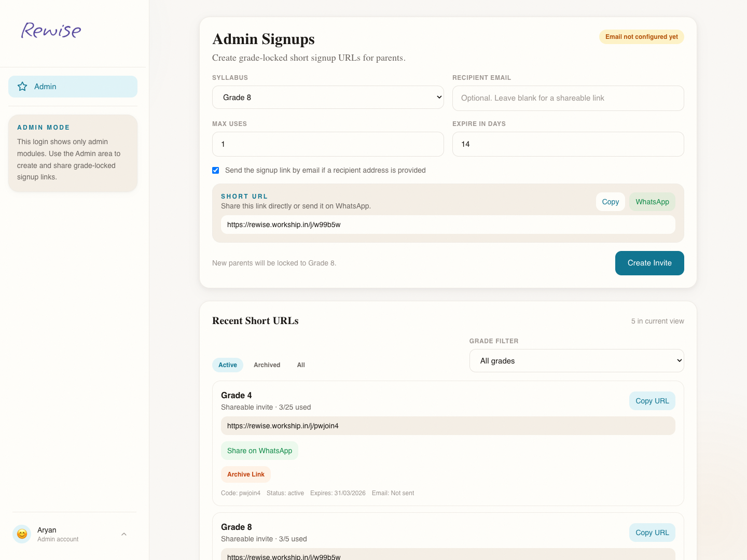Open the All grades filter dropdown
The height and width of the screenshot is (560, 747).
(x=576, y=361)
